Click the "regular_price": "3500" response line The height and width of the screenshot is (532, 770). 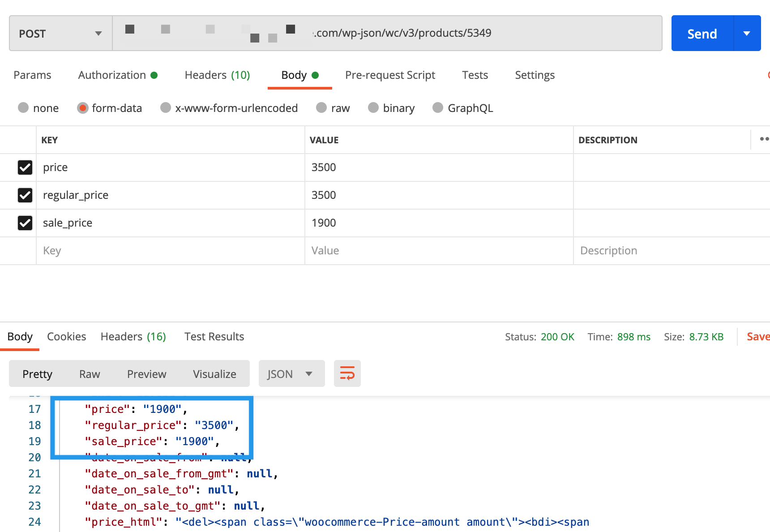pyautogui.click(x=162, y=425)
